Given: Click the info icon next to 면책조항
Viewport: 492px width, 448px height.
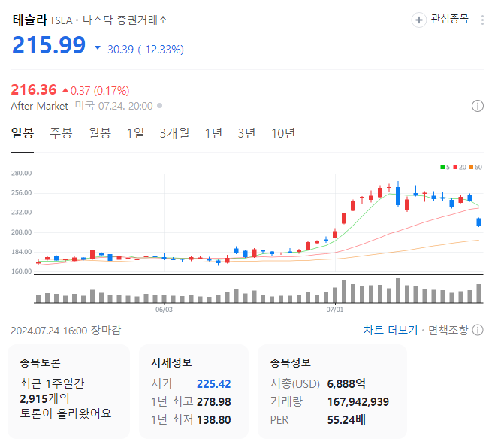Looking at the screenshot, I should [x=478, y=330].
